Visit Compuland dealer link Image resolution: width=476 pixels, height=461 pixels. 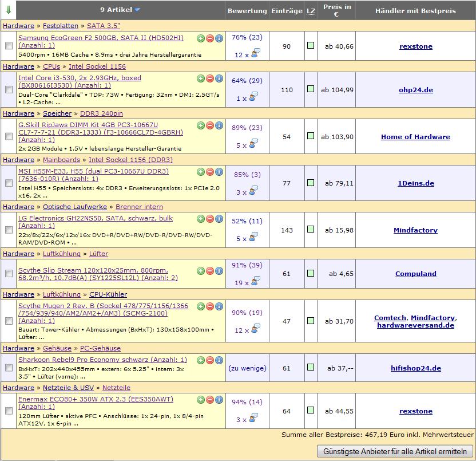coord(415,274)
